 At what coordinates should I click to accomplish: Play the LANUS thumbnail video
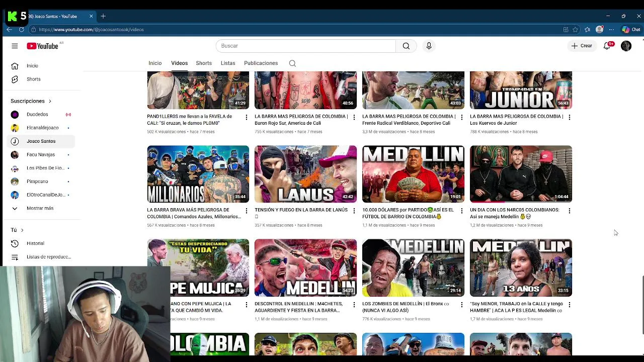click(305, 174)
